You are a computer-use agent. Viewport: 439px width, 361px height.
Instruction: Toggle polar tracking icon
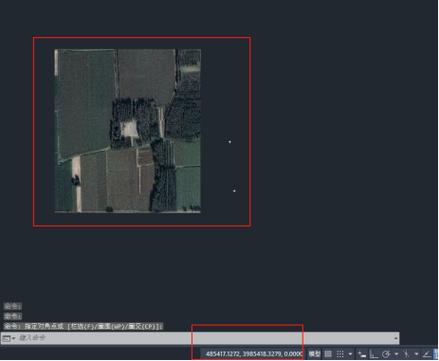tap(386, 354)
